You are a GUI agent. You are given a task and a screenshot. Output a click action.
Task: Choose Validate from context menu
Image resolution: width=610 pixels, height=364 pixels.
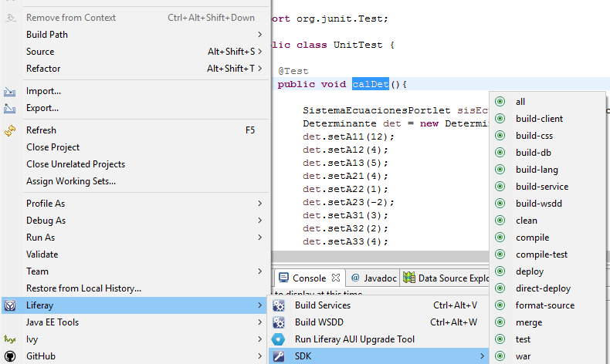coord(134,254)
